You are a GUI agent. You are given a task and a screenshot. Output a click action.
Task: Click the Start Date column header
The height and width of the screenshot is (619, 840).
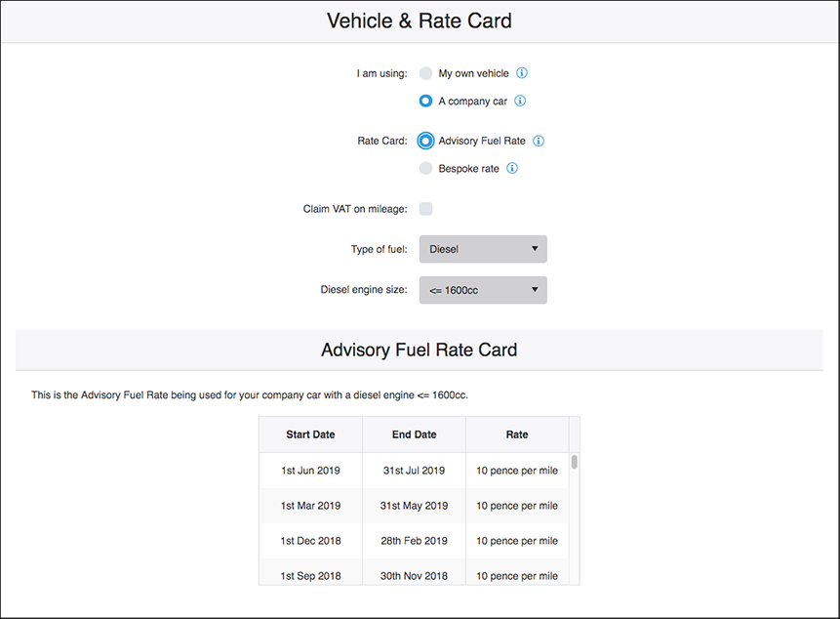[x=310, y=434]
